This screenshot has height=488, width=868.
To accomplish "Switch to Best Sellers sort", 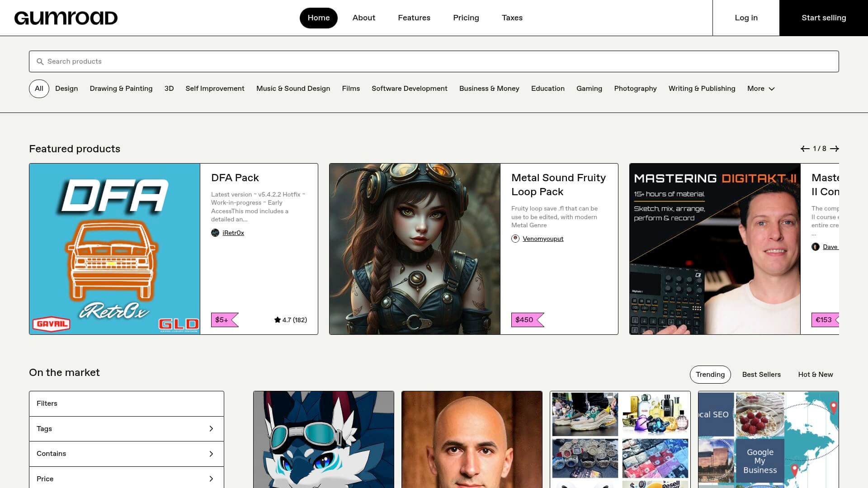I will coord(761,375).
